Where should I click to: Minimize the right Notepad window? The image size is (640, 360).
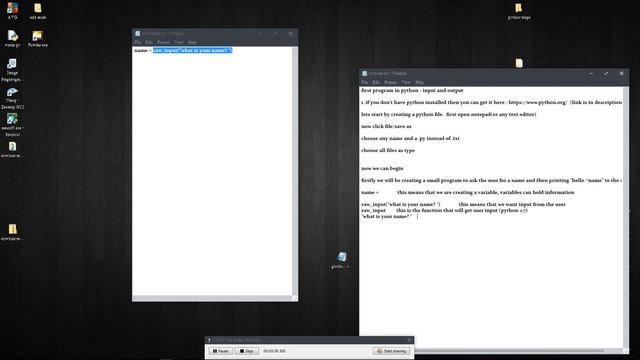click(x=591, y=73)
